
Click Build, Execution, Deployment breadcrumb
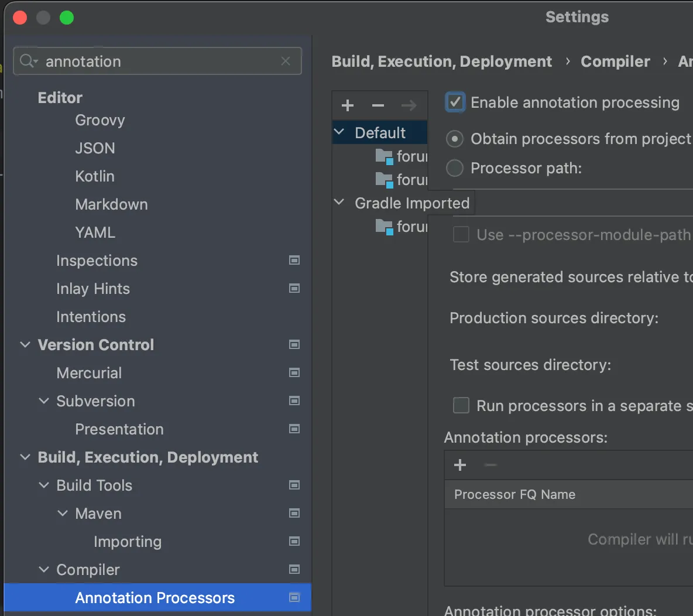coord(441,61)
